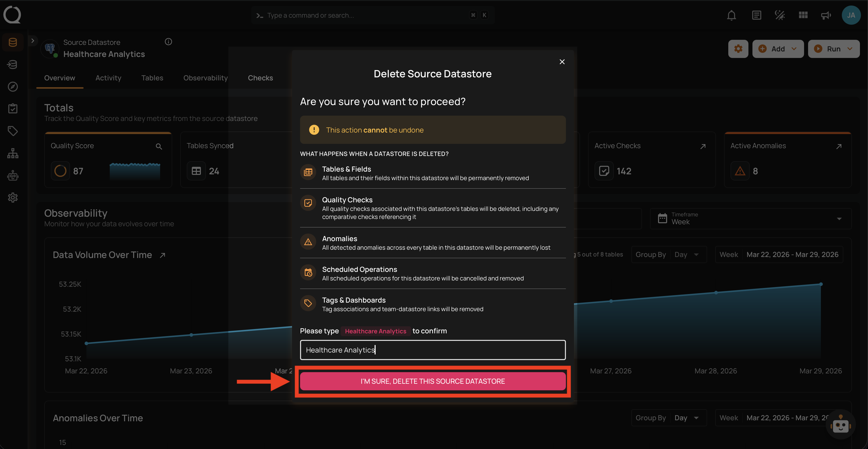Click the Anomalies deletion item heading
Image resolution: width=868 pixels, height=449 pixels.
coord(339,239)
